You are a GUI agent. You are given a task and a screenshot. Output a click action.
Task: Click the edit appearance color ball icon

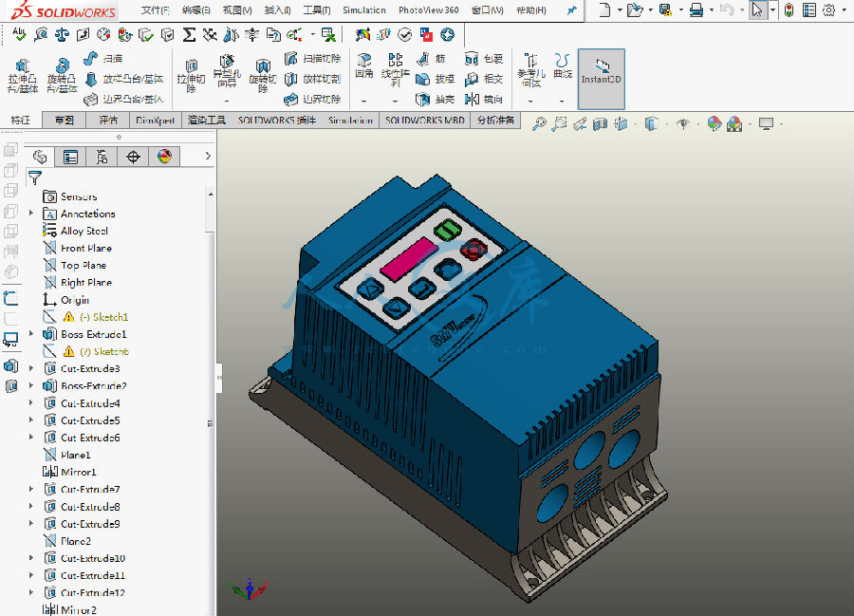point(714,124)
